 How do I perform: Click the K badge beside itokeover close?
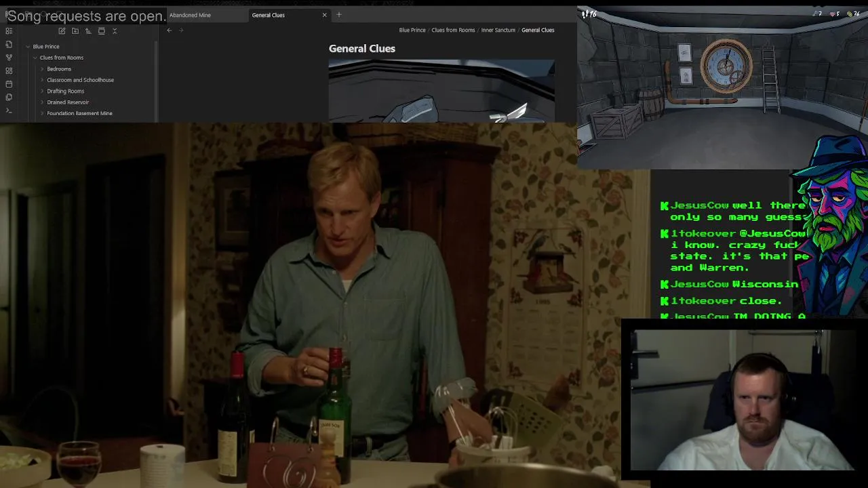(665, 301)
